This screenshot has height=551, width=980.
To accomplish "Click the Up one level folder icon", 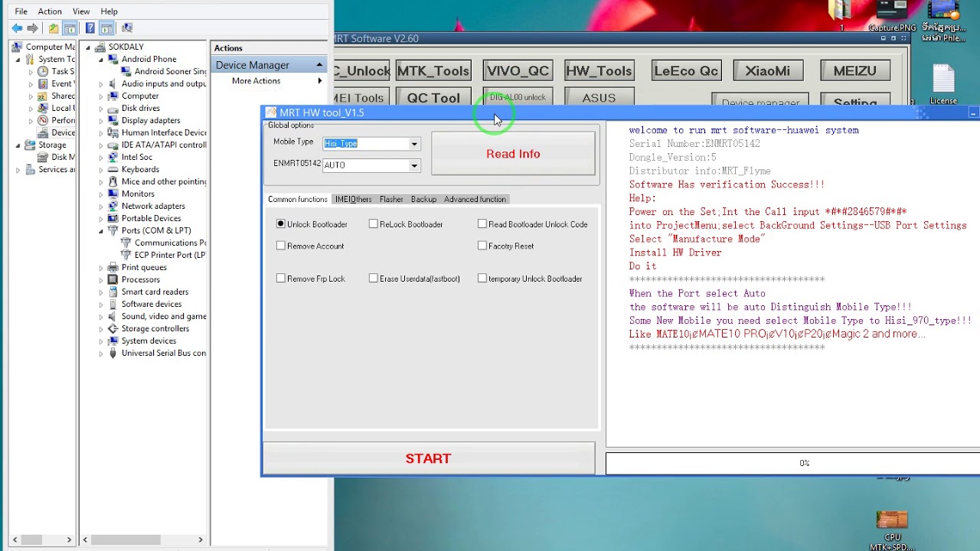I will pos(53,28).
